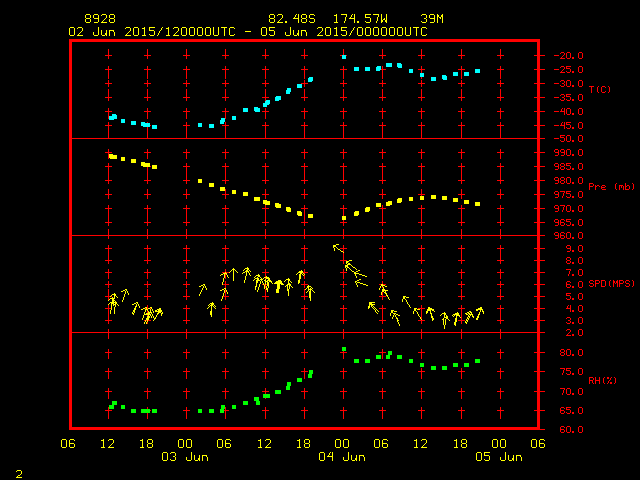The height and width of the screenshot is (480, 640).
Task: Click the -20.0 temperature tick value
Action: pos(568,56)
